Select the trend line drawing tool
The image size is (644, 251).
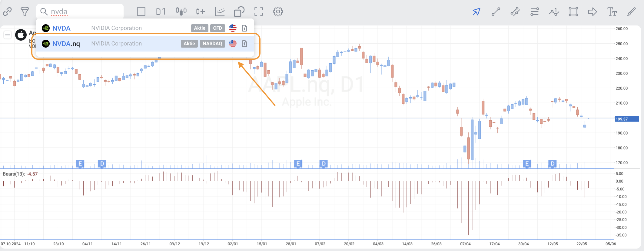pos(496,12)
